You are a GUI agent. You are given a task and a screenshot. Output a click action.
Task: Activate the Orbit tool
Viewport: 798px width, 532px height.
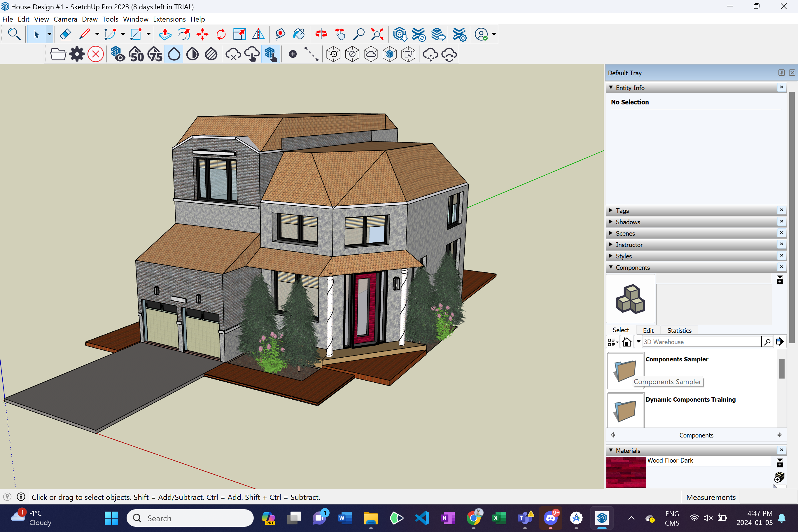tap(321, 34)
